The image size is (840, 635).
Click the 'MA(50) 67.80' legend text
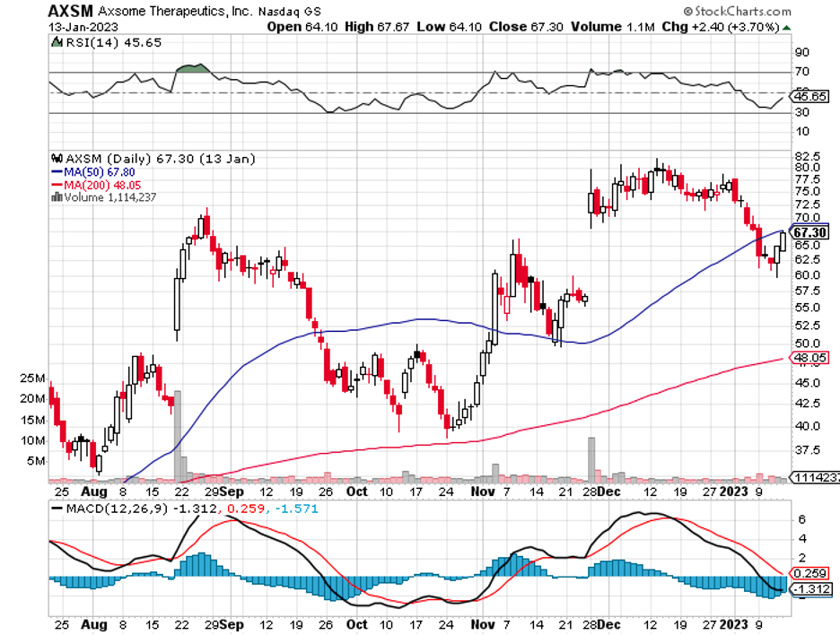(99, 172)
